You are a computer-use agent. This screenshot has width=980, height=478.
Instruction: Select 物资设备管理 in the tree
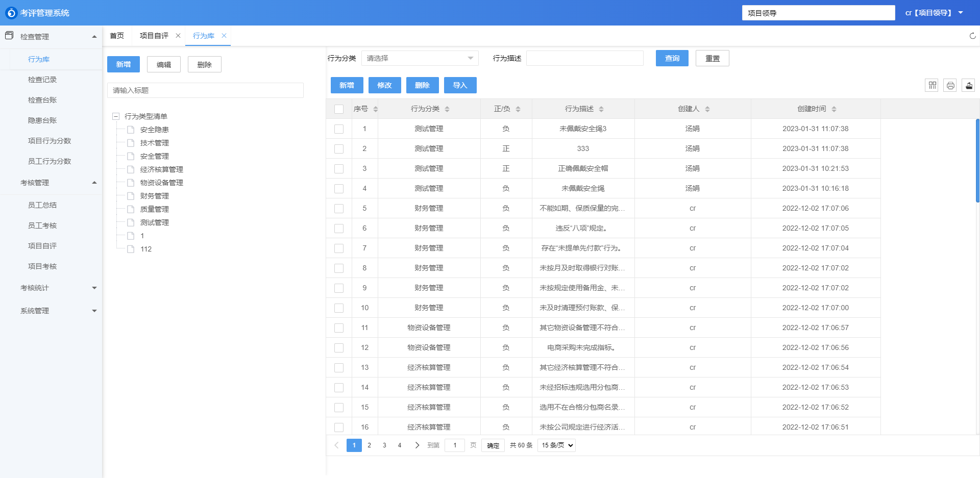point(162,183)
